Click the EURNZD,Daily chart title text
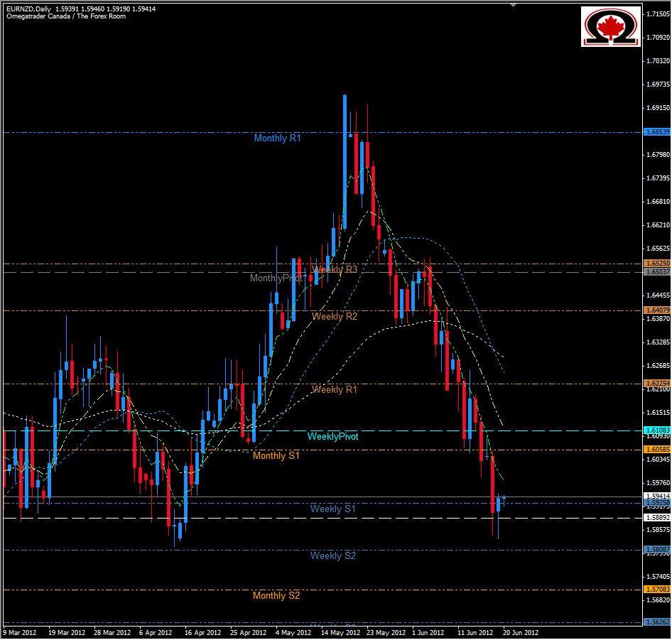Image resolution: width=672 pixels, height=640 pixels. (28, 9)
